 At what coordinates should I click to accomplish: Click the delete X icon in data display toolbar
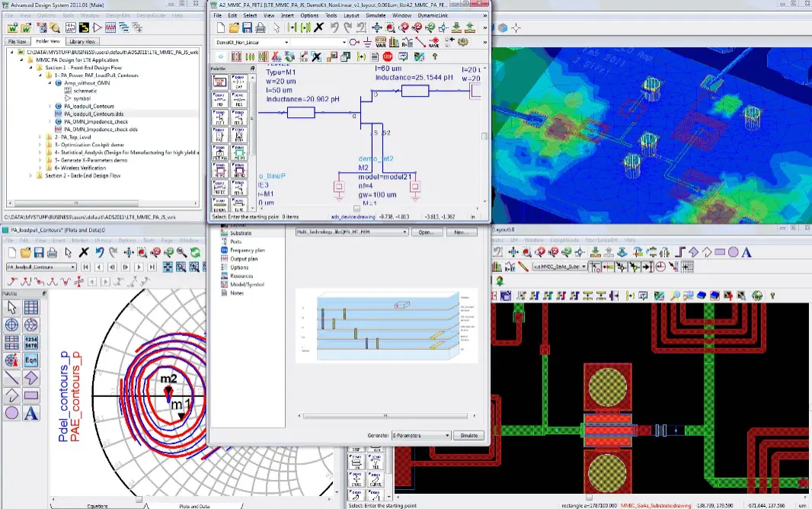pyautogui.click(x=84, y=252)
